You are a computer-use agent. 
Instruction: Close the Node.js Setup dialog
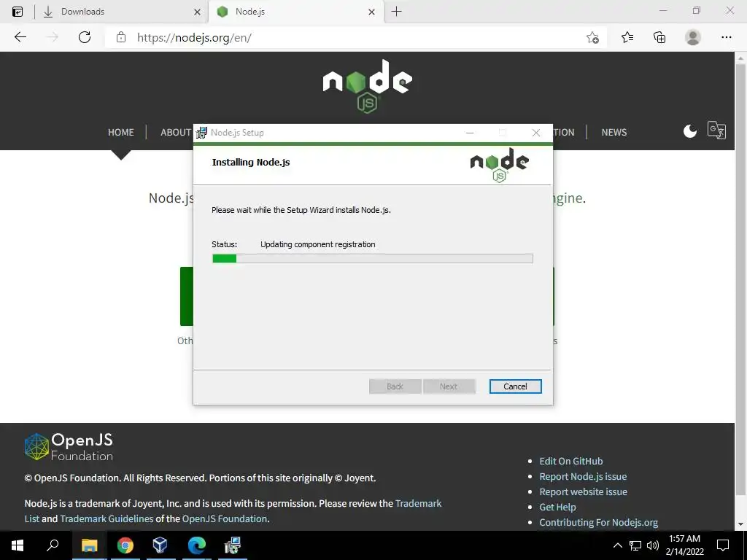(x=536, y=133)
